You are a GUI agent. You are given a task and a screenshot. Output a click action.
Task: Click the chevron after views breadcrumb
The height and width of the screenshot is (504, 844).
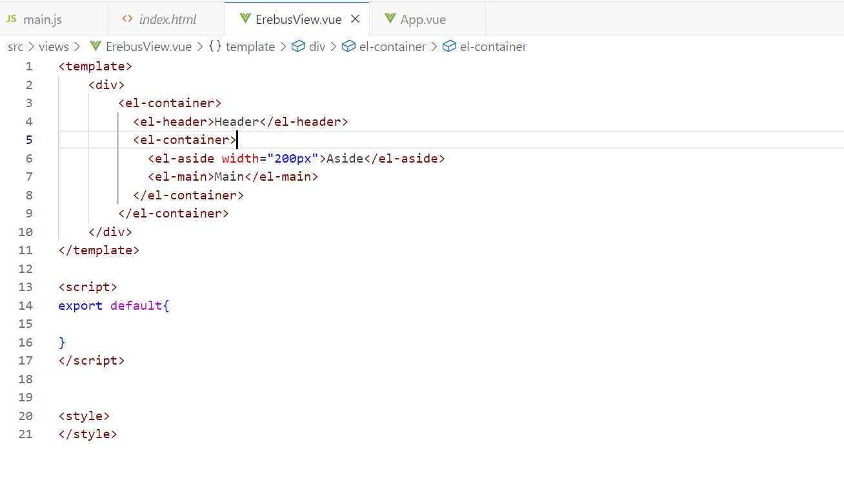point(77,47)
